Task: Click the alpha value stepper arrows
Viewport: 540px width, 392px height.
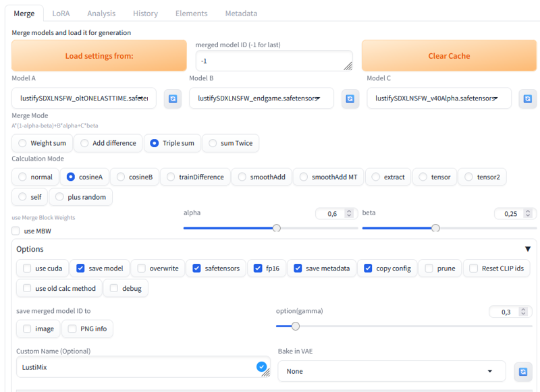Action: 349,213
